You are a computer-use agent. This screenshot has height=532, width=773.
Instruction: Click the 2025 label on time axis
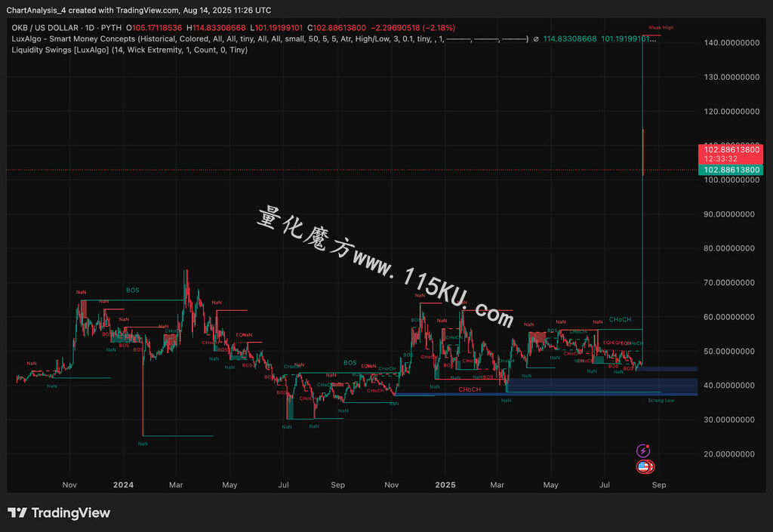[445, 484]
